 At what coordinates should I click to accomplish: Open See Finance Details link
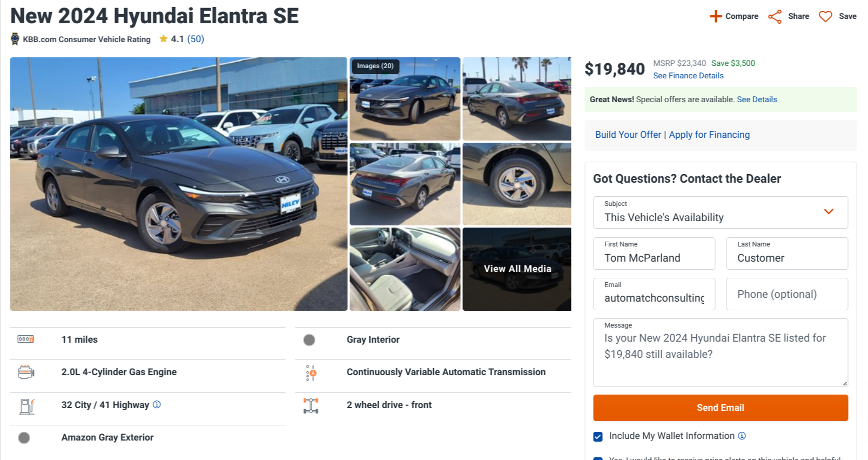[x=688, y=76]
